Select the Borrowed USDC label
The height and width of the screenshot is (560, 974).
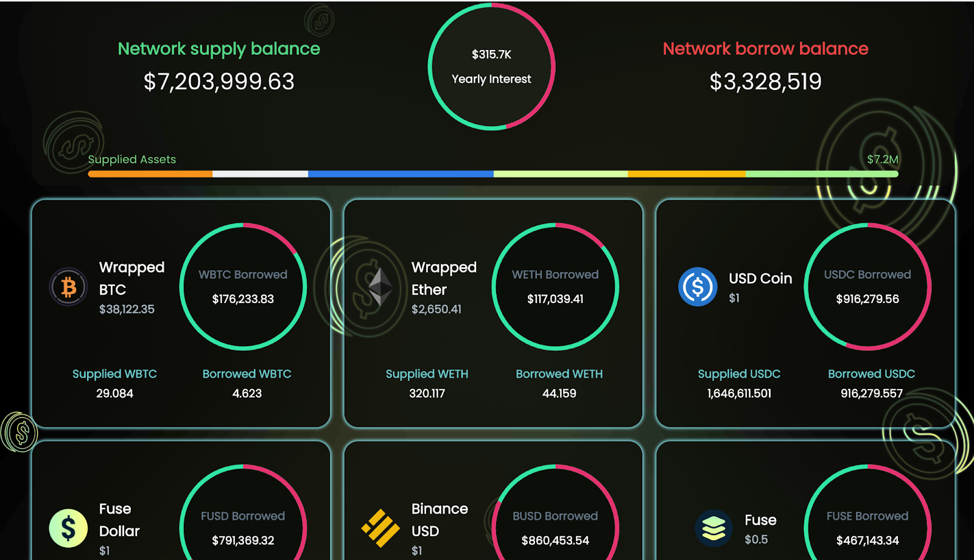click(872, 374)
